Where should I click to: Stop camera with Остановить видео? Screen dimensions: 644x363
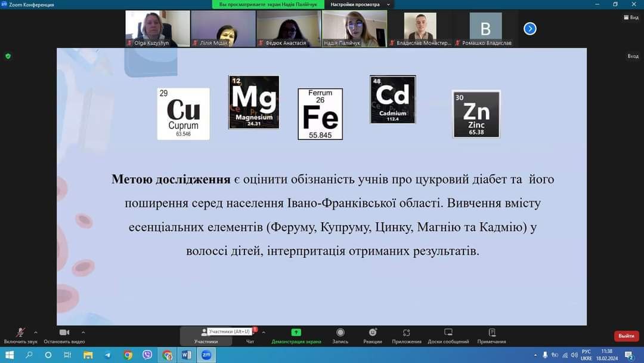point(64,336)
